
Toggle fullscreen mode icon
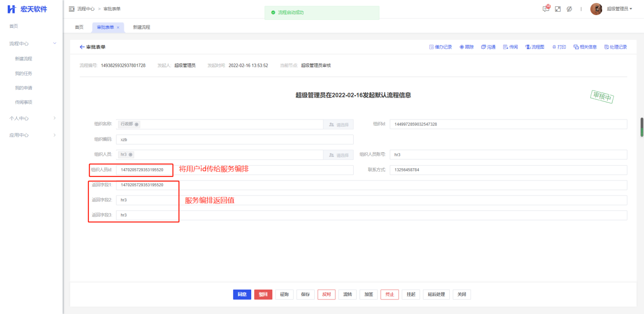click(x=558, y=9)
